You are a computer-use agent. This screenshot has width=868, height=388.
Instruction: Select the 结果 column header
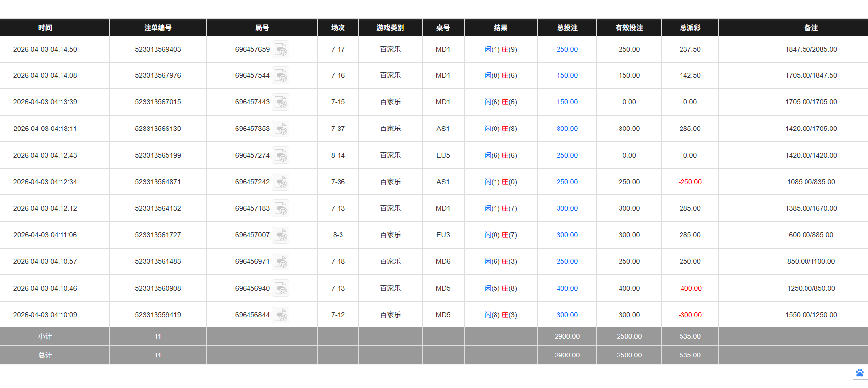pyautogui.click(x=500, y=28)
